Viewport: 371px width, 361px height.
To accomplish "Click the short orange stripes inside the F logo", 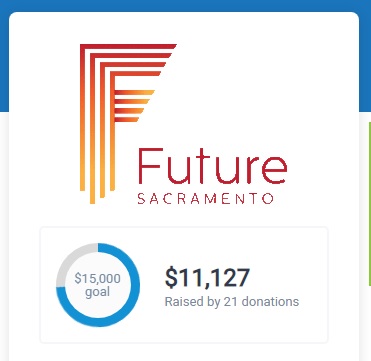I will point(133,106).
